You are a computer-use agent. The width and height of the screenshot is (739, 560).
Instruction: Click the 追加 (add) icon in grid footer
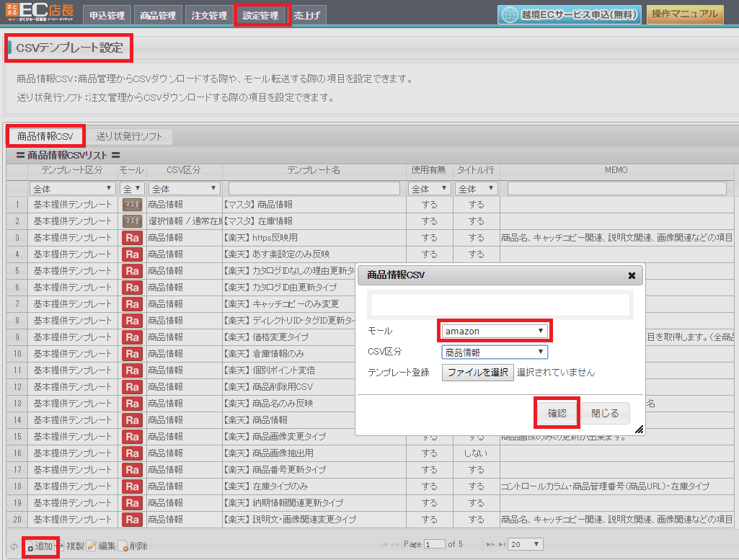tap(31, 547)
